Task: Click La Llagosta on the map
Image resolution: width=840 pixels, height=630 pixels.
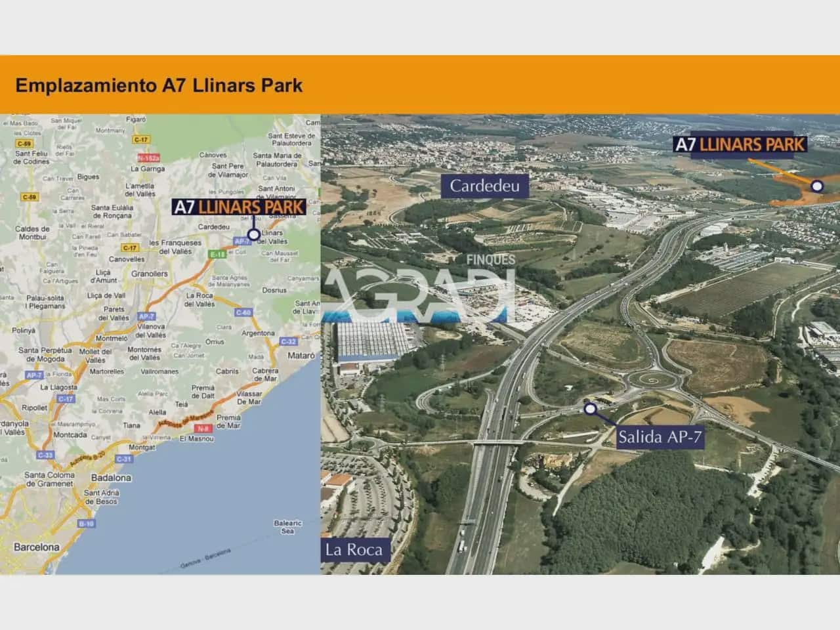Action: [58, 387]
